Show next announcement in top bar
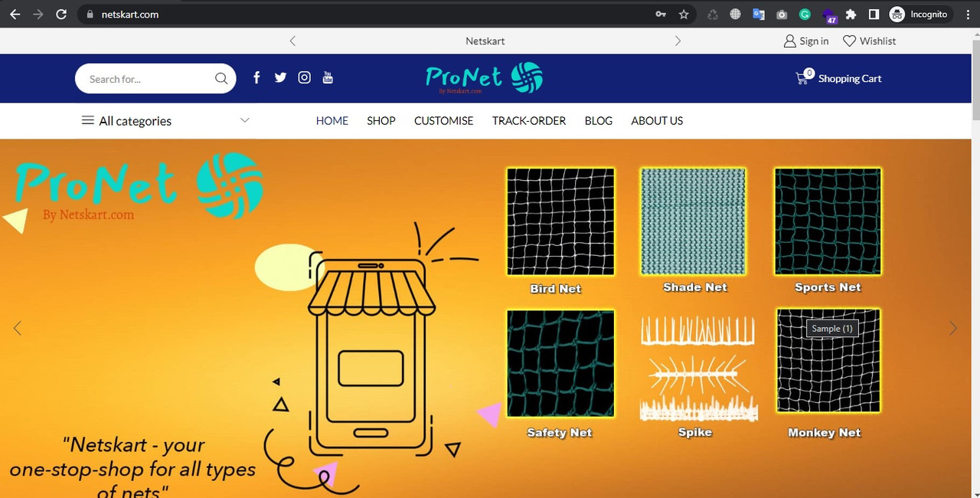The image size is (980, 498). [x=678, y=41]
